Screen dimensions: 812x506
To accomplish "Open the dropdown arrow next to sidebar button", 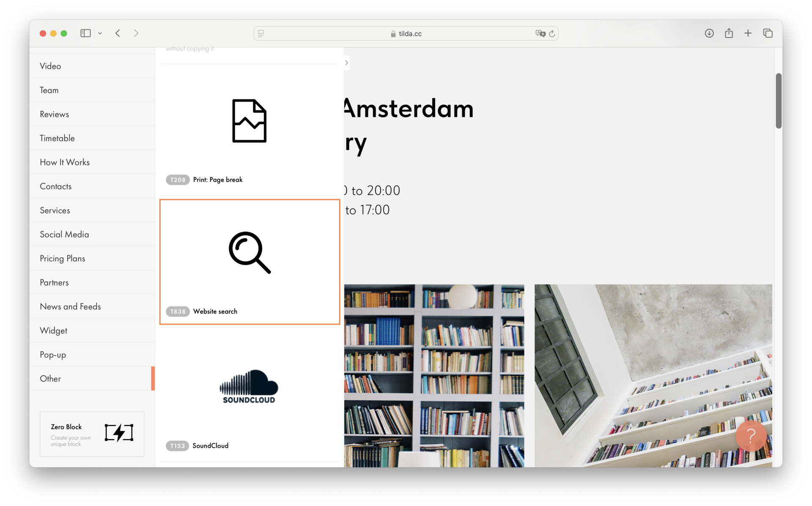I will click(100, 33).
